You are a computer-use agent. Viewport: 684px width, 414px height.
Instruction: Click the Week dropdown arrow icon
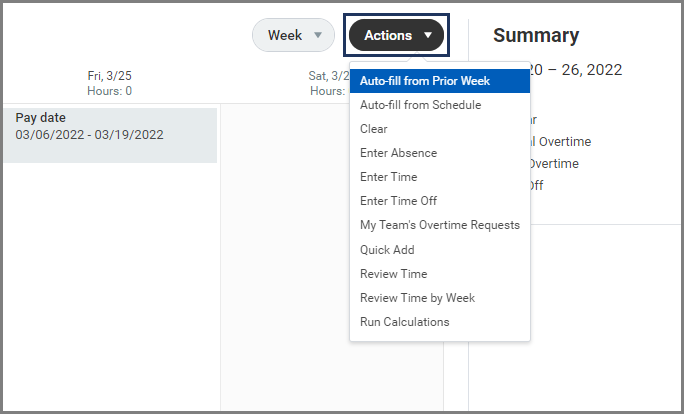tap(318, 36)
